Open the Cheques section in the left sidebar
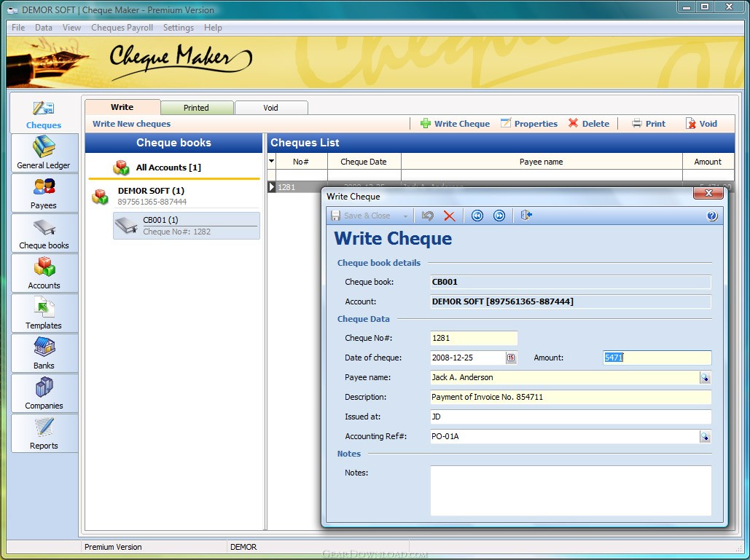 point(44,114)
